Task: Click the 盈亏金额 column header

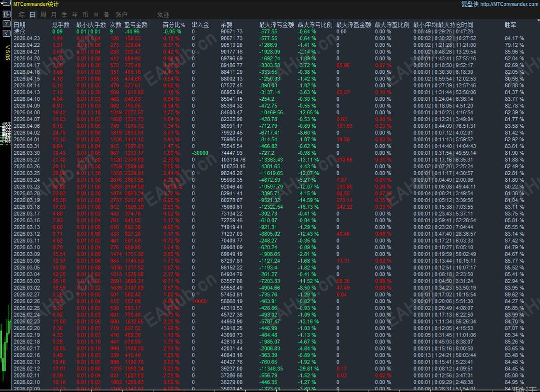Action: 135,25
